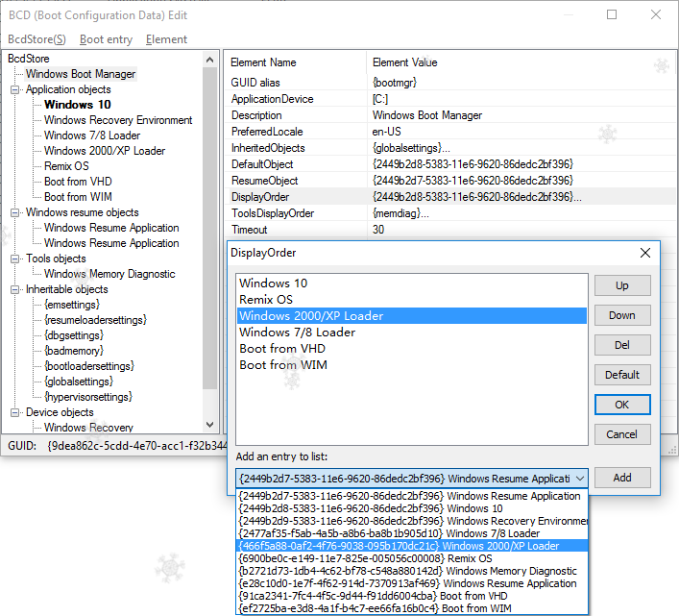Select Windows 10 in the BcdStore tree
Viewport: 679px width, 616px height.
(78, 105)
